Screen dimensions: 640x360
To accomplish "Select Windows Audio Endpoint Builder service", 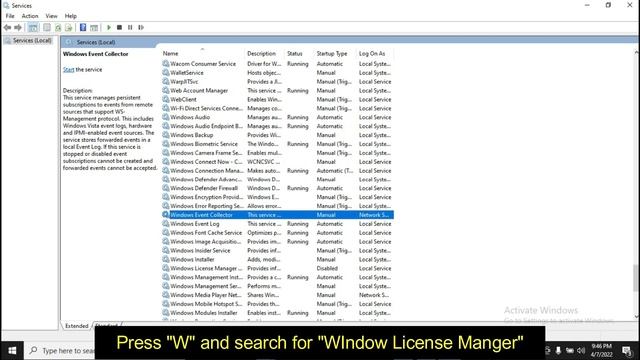I will click(278, 126).
